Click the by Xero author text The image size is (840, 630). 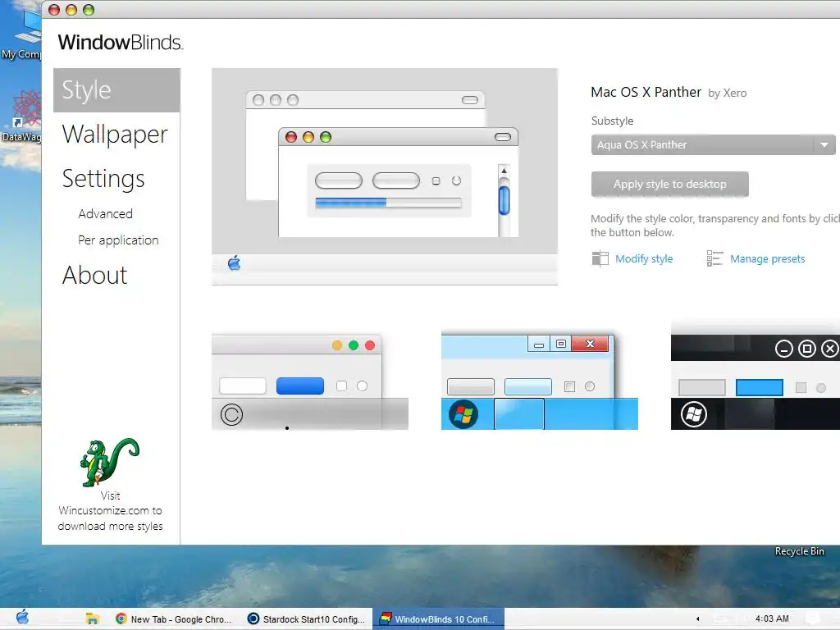tap(727, 94)
